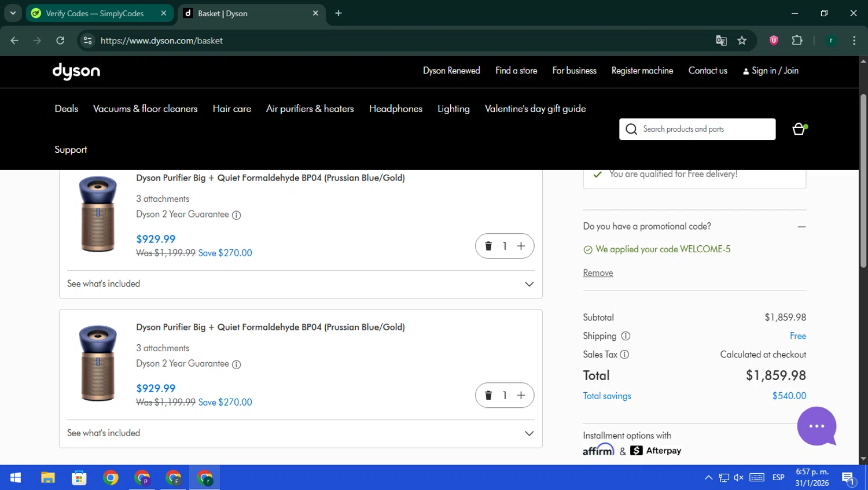This screenshot has width=868, height=490.
Task: Open Lighting menu
Action: pyautogui.click(x=454, y=109)
